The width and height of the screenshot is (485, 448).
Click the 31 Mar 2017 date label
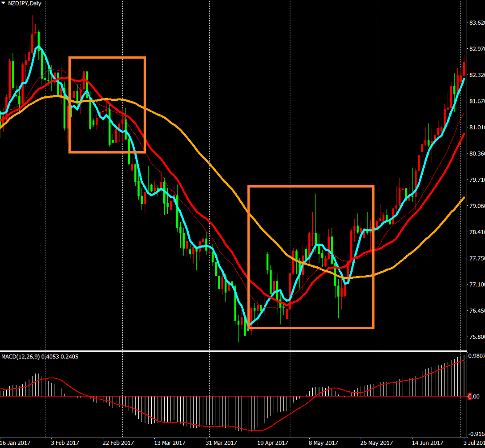pyautogui.click(x=221, y=443)
